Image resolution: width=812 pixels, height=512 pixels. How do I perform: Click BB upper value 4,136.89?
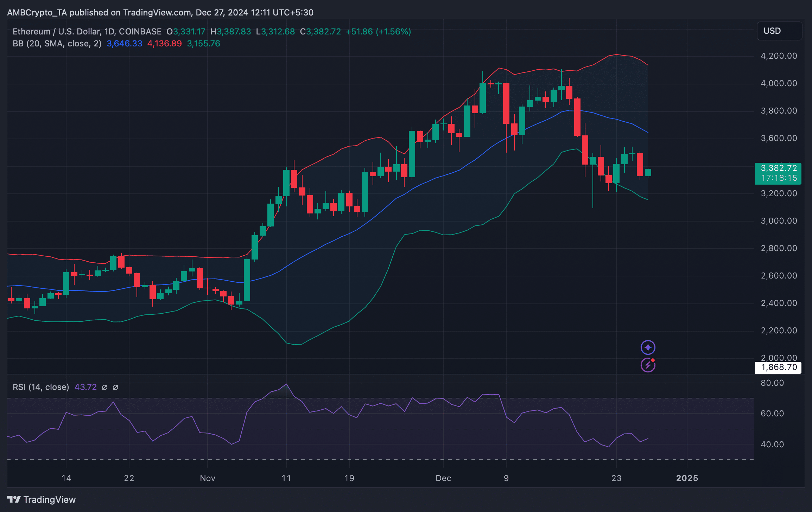point(165,44)
